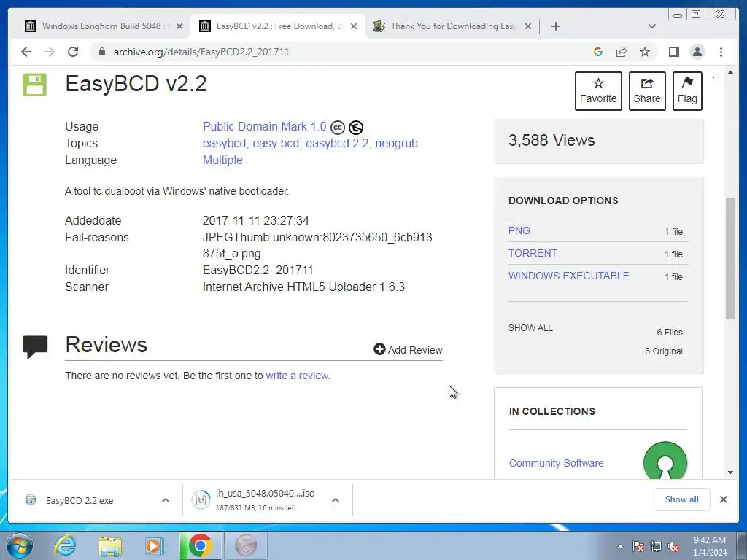Click the browser forward arrow
Screen dimensions: 747x560
(50, 52)
